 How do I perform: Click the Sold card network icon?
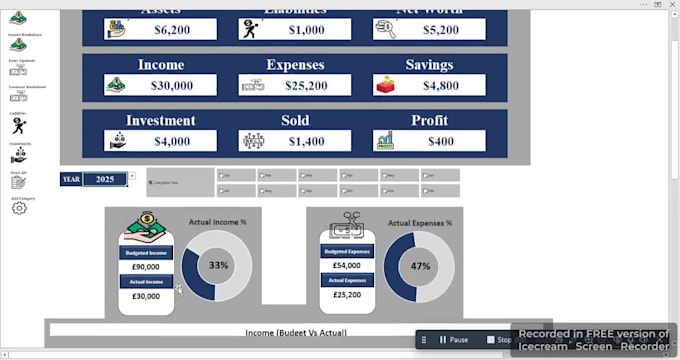(254, 141)
